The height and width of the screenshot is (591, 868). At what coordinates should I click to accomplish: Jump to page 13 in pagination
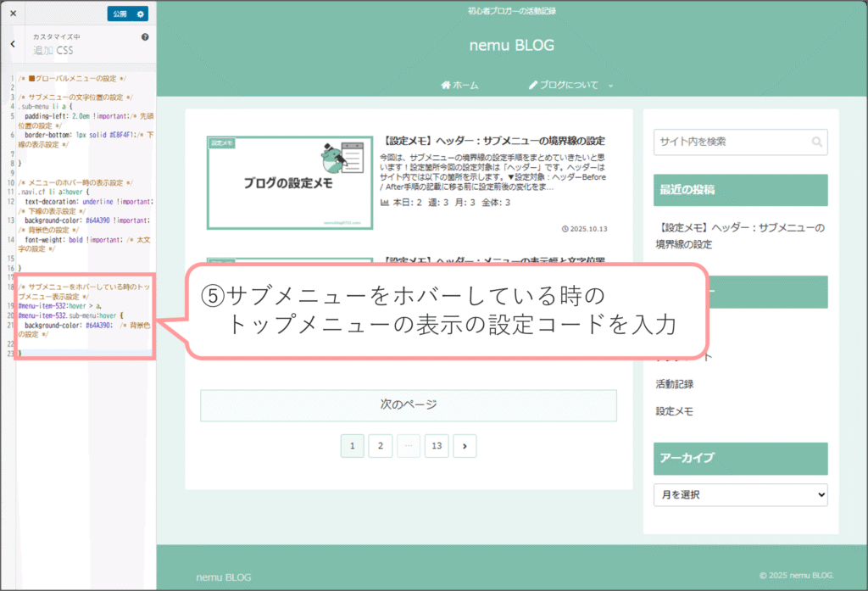436,445
